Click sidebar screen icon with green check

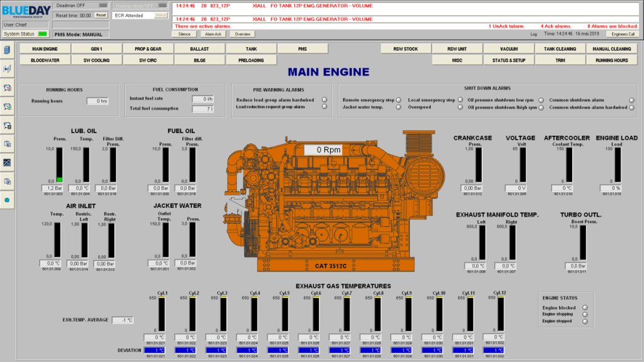[x=7, y=106]
